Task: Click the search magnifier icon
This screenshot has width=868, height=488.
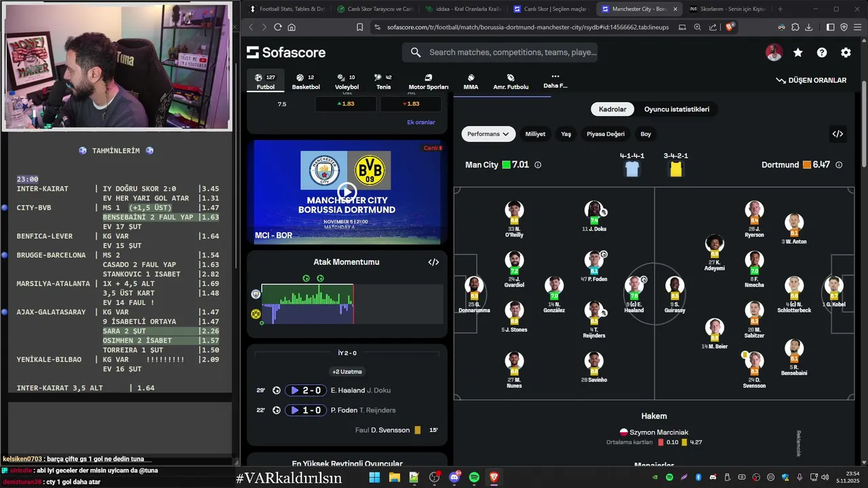Action: [416, 52]
